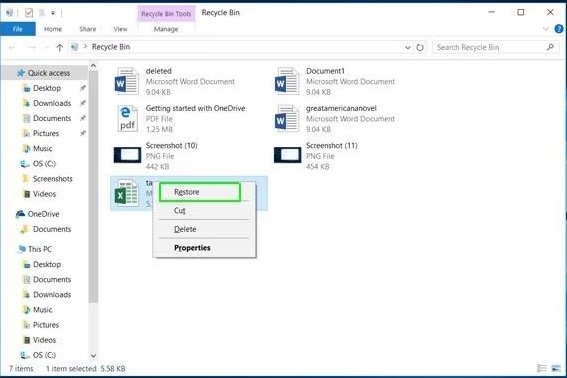This screenshot has width=567, height=378.
Task: Click the Word icon of the deleted document
Action: point(127,81)
